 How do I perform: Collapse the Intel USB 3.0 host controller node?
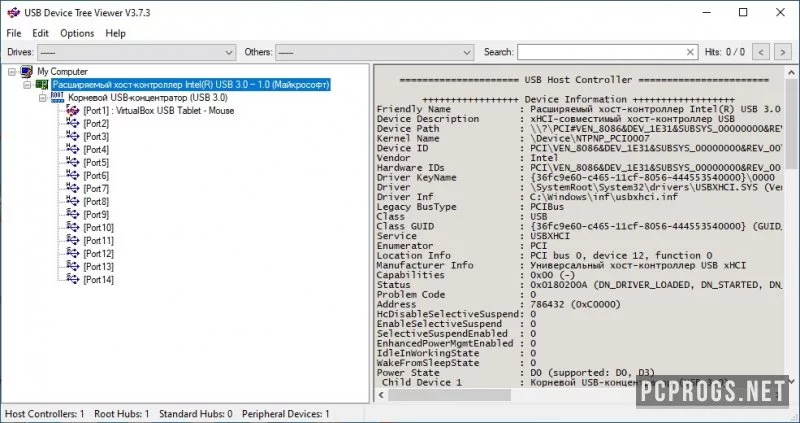pyautogui.click(x=28, y=85)
